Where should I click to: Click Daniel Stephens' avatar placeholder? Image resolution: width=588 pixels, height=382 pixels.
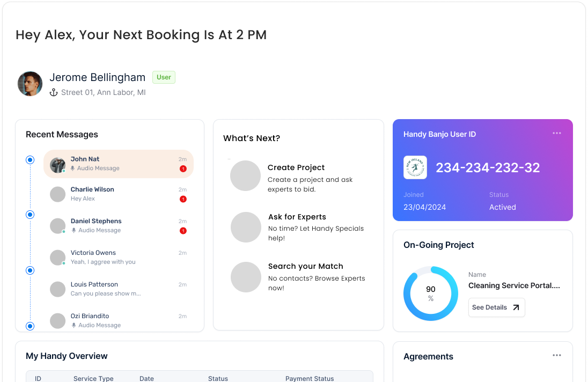[x=58, y=226]
